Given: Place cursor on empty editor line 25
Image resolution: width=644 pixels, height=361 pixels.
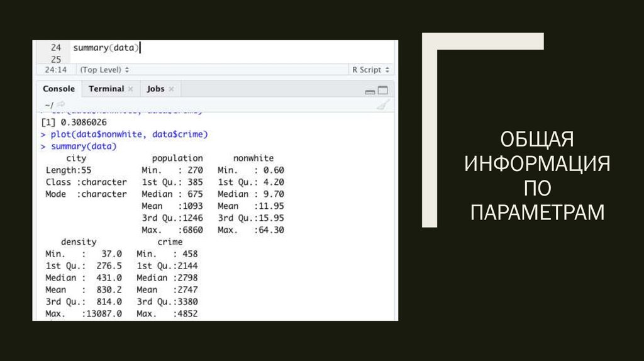Looking at the screenshot, I should (x=189, y=58).
